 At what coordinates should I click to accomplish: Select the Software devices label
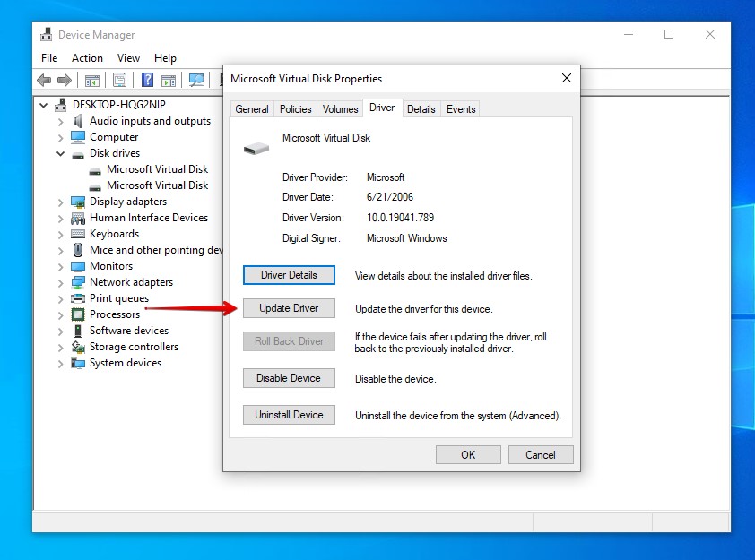coord(129,331)
